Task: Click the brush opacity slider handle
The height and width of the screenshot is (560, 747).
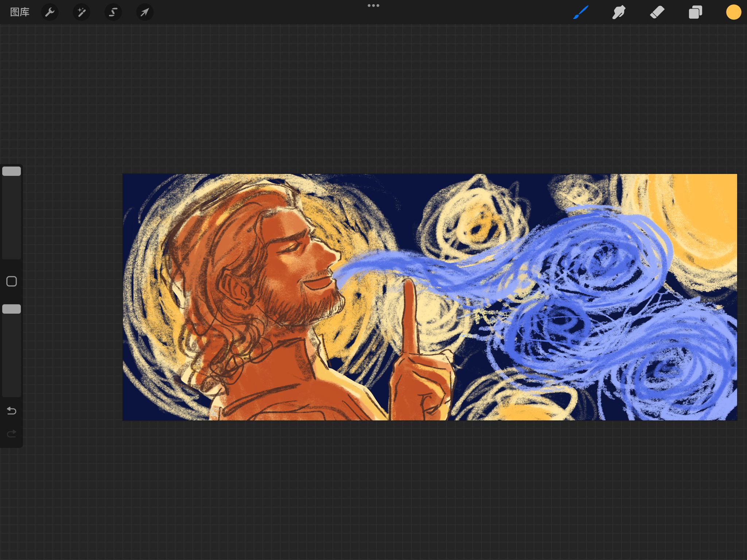Action: click(12, 309)
